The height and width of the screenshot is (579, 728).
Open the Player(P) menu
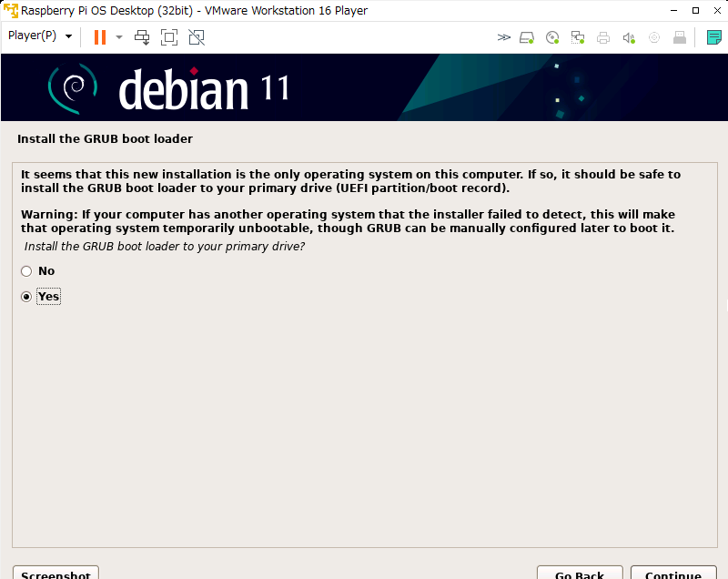[40, 36]
